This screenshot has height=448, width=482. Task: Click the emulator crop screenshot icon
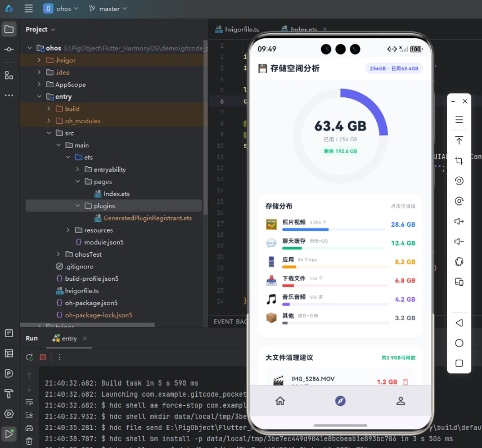point(459,160)
